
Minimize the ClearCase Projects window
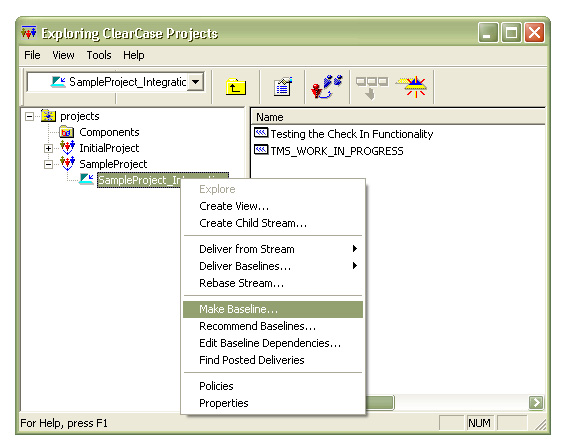(x=488, y=33)
